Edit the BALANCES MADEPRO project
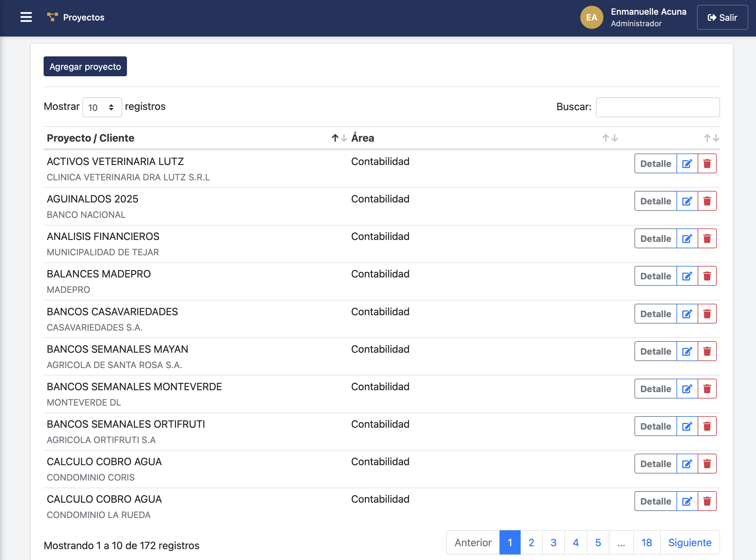The image size is (756, 560). (687, 276)
